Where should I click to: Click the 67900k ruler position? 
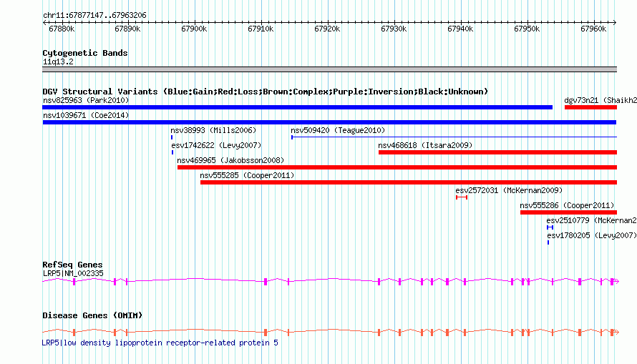click(194, 29)
